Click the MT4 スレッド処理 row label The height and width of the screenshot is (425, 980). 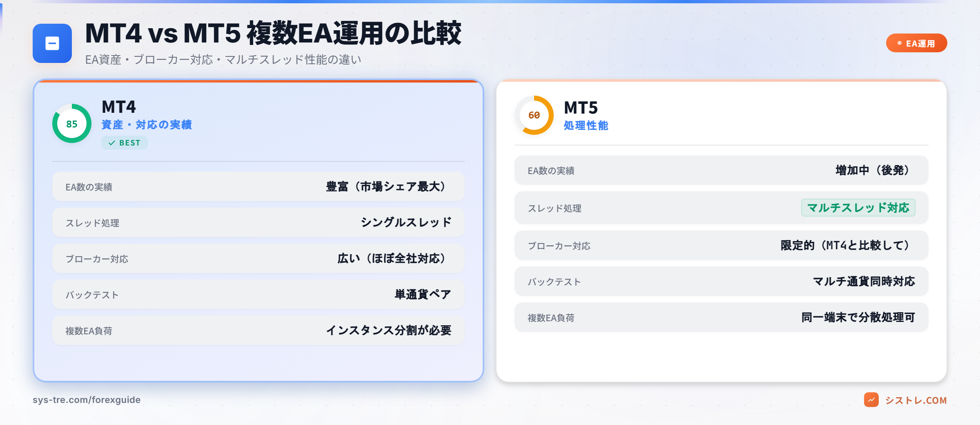pyautogui.click(x=93, y=223)
